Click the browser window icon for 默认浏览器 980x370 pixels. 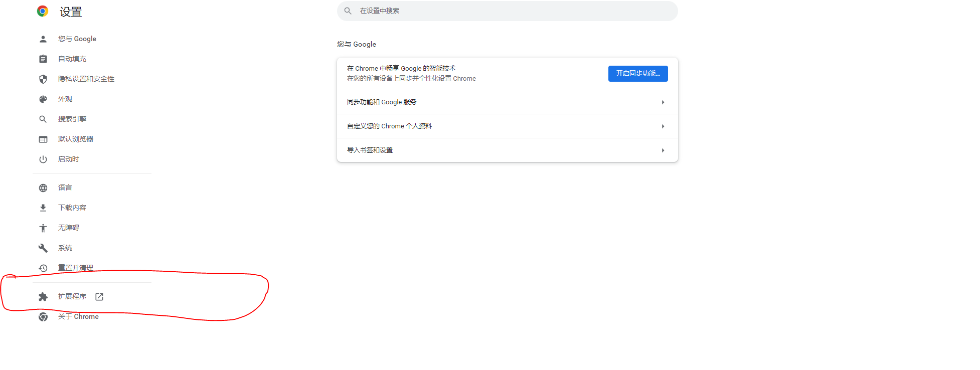click(43, 139)
